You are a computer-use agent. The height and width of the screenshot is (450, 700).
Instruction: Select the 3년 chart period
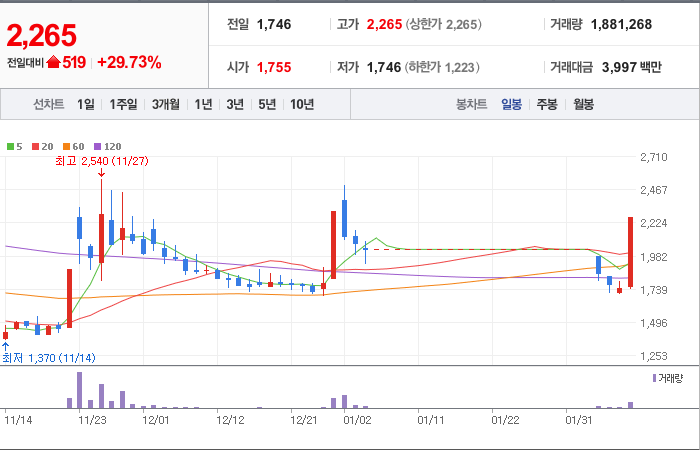tap(235, 104)
